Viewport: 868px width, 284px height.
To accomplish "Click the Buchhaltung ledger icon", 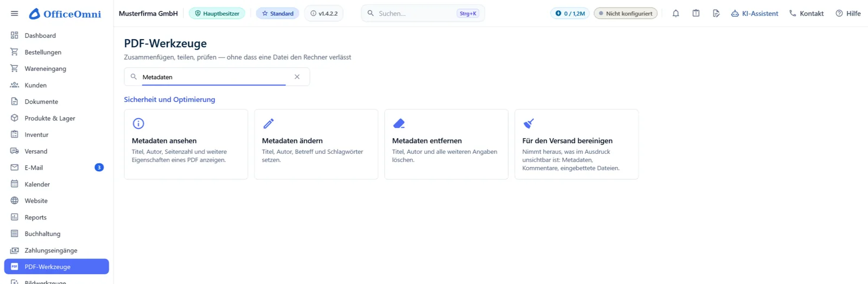I will 15,234.
